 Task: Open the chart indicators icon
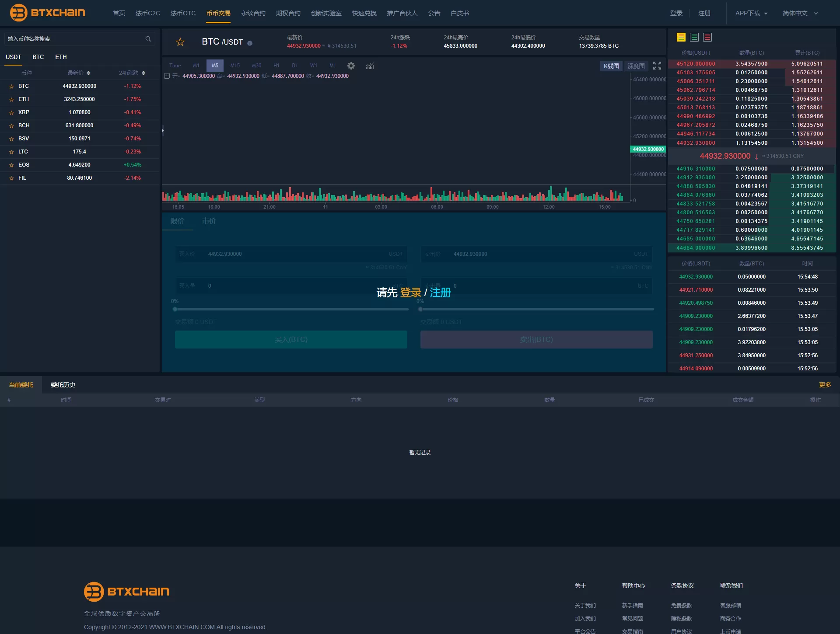point(370,66)
